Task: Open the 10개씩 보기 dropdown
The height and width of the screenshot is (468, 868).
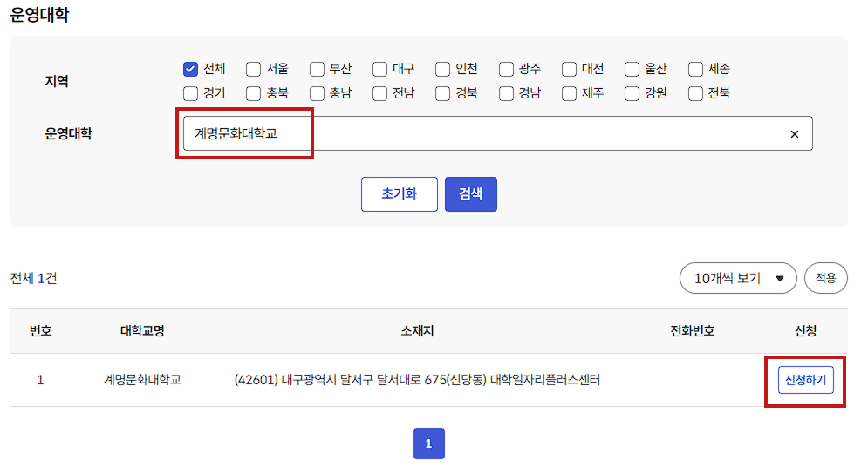Action: point(738,278)
